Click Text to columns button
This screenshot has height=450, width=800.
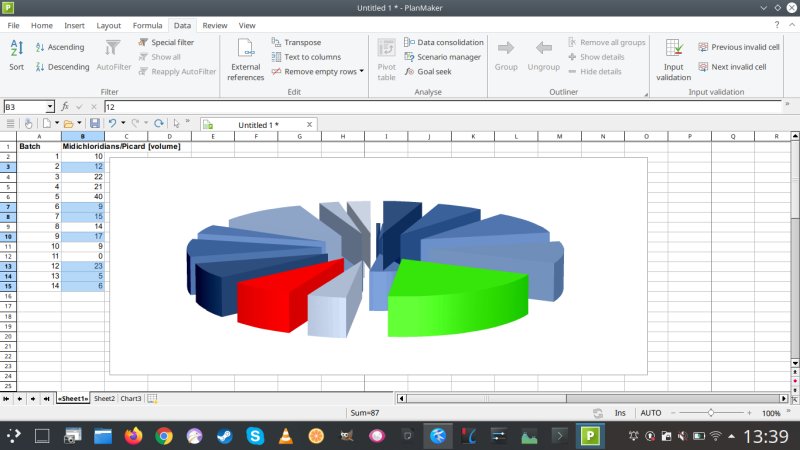[x=305, y=57]
